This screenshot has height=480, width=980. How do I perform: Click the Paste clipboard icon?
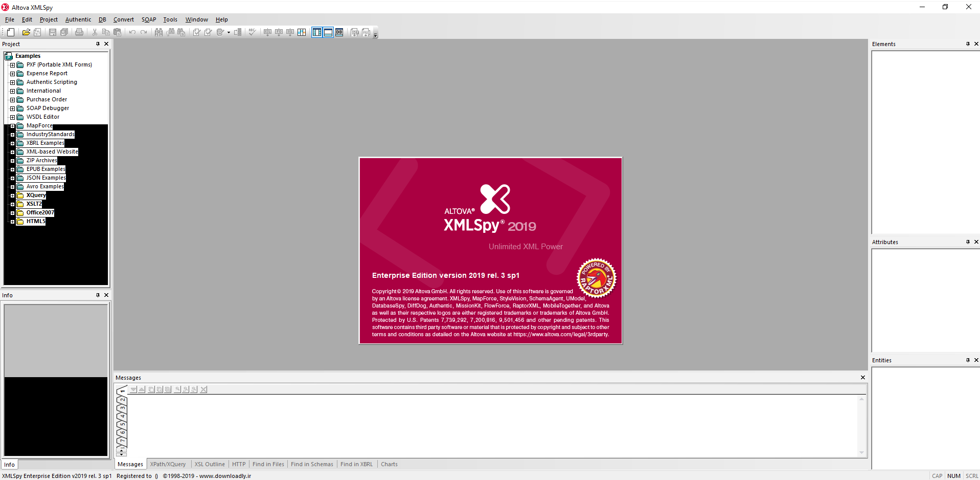[x=117, y=32]
